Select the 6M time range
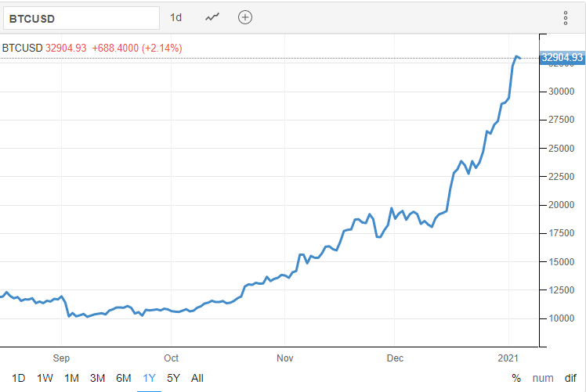Viewport: 586px width, 392px height. point(124,378)
